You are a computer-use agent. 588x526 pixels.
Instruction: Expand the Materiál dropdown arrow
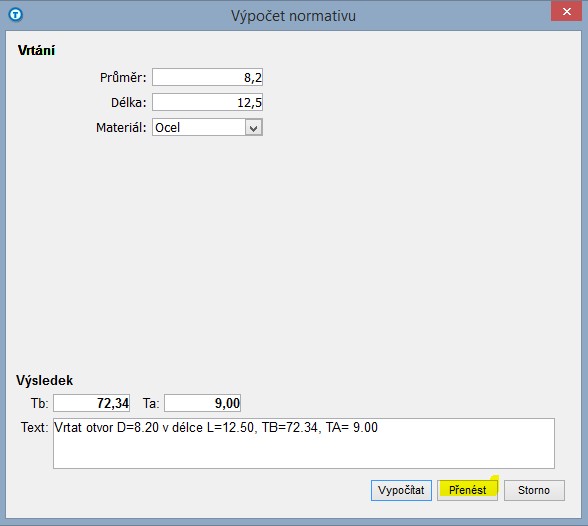coord(254,128)
